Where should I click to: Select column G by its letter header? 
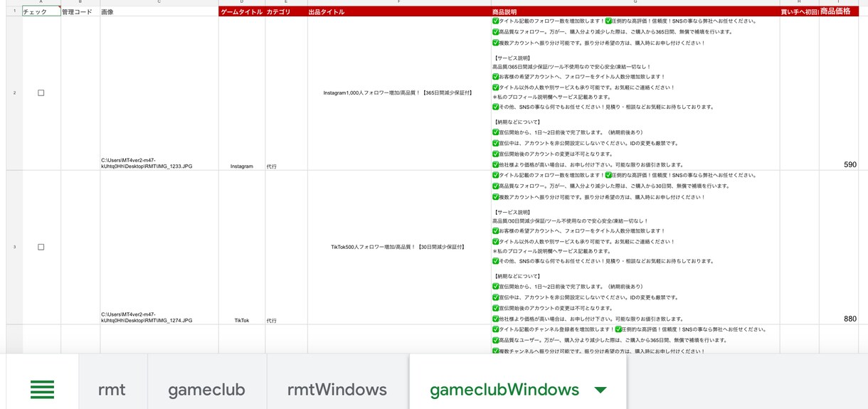tap(635, 3)
